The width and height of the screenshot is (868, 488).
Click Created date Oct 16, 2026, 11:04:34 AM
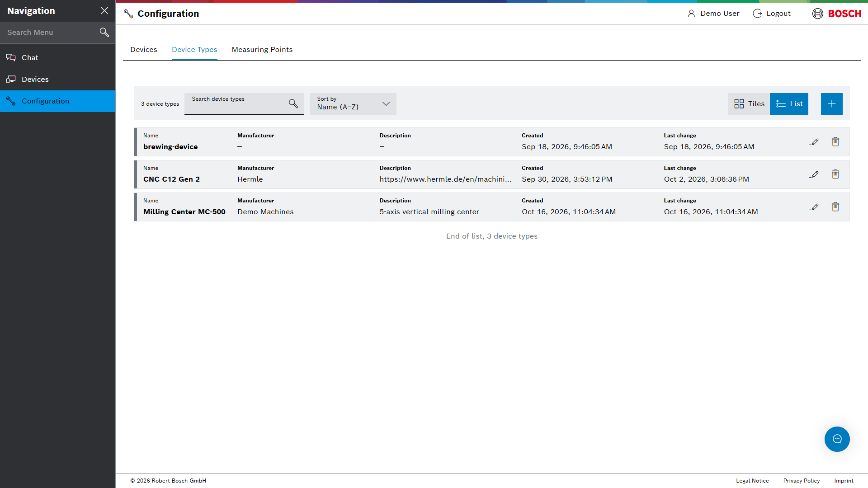click(x=569, y=212)
